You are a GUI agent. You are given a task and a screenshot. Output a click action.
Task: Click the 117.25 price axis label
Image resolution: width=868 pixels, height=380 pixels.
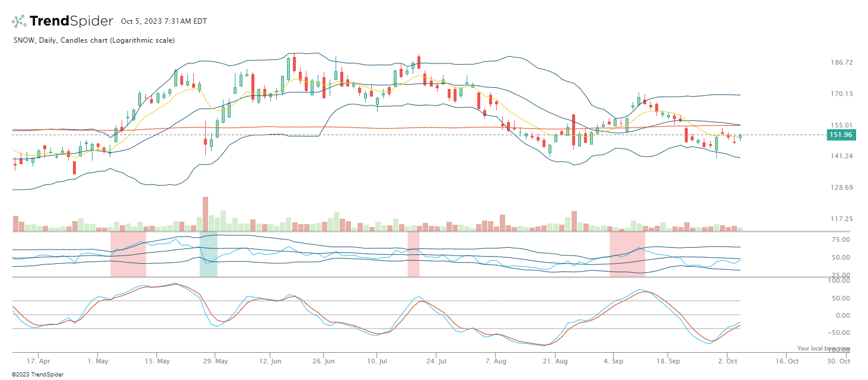[841, 219]
